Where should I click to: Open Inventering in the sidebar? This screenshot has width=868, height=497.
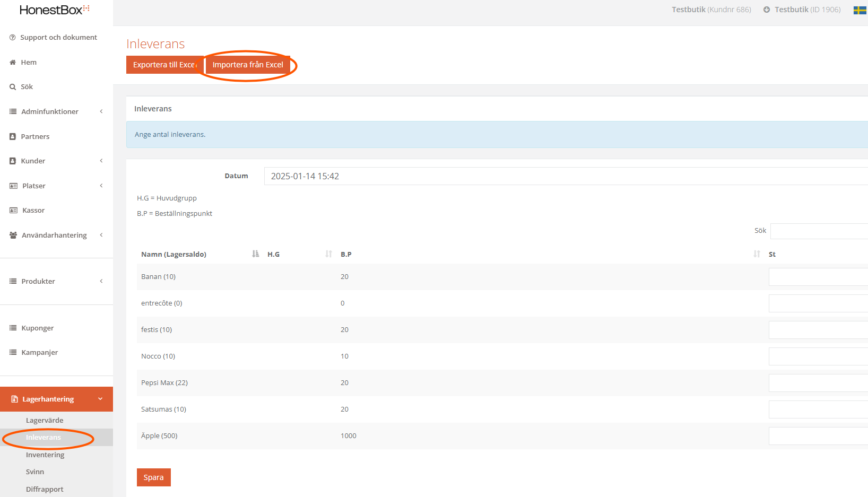pos(45,455)
